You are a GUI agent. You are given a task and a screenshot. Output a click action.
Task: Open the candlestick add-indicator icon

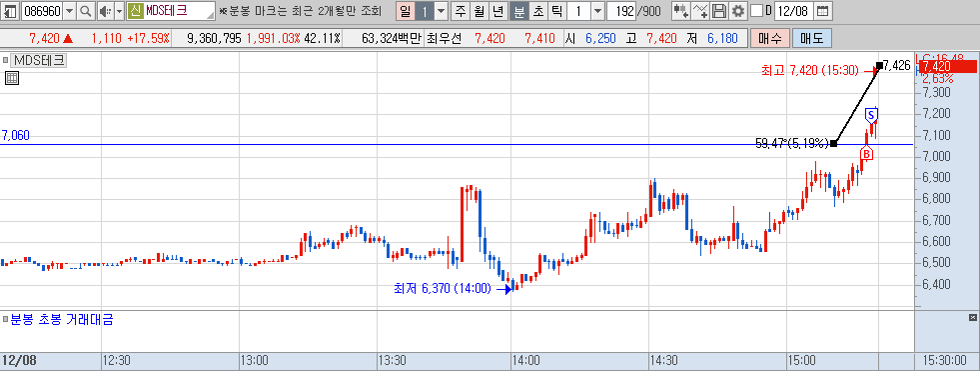click(681, 11)
